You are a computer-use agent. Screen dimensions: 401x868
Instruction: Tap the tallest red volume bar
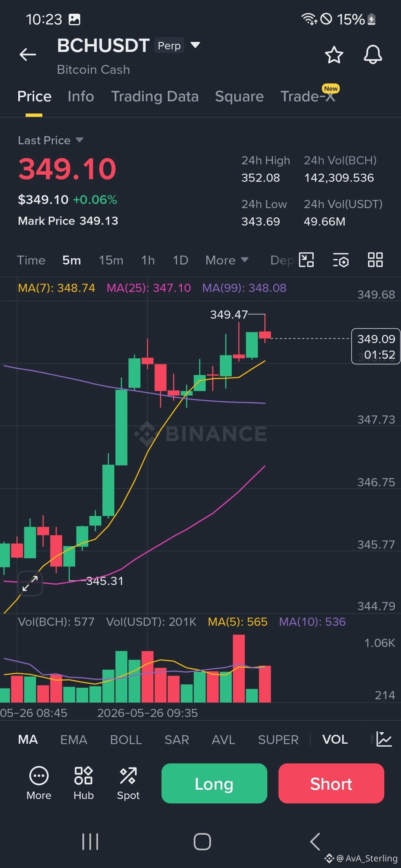pos(239,668)
